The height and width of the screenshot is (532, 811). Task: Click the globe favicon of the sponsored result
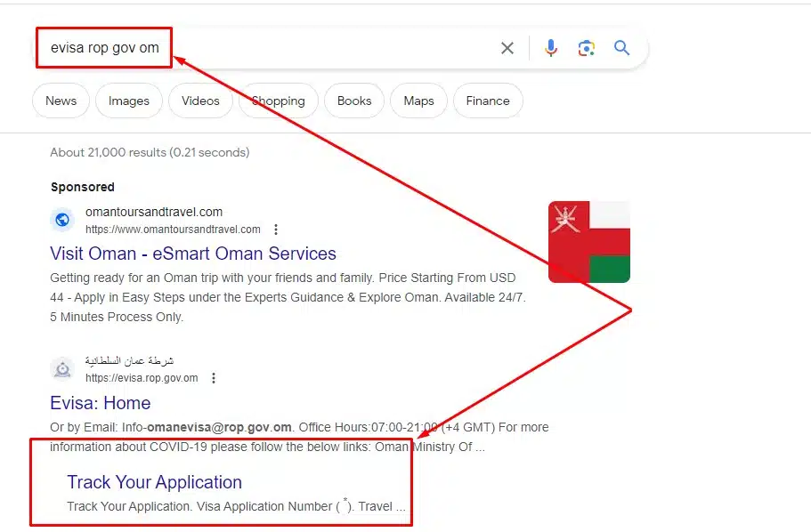tap(62, 220)
